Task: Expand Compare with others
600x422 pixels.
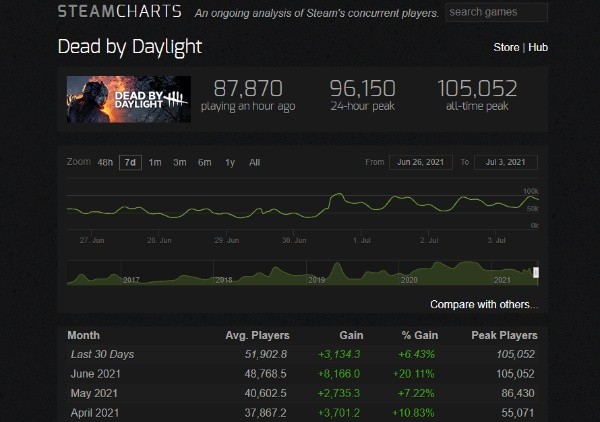Action: [x=484, y=305]
